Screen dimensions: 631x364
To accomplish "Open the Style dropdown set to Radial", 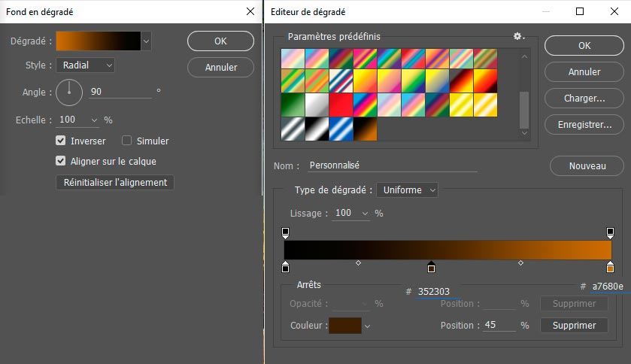I will coord(85,65).
